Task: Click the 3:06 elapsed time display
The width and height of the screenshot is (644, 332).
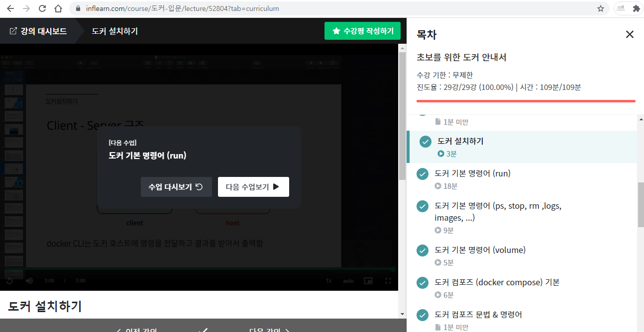Action: [49, 281]
